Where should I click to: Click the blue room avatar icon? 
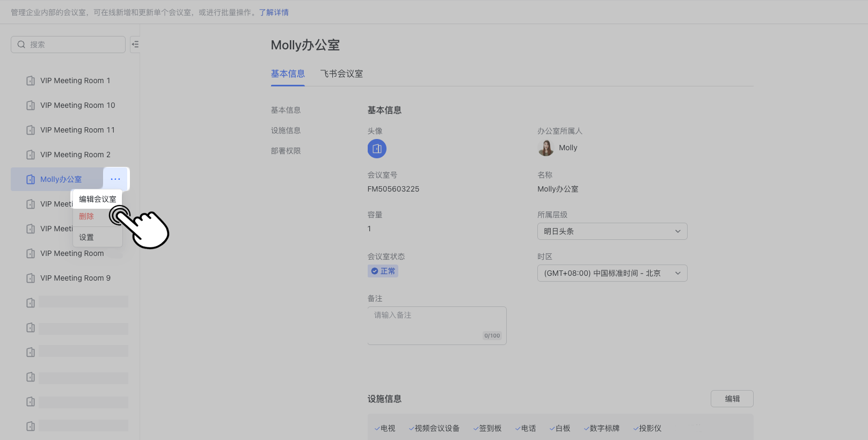click(x=377, y=149)
